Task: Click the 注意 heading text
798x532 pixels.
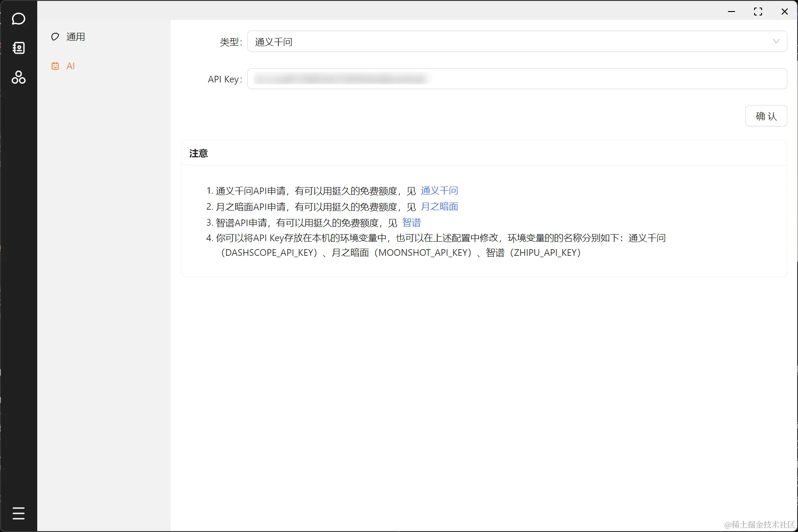Action: 198,153
